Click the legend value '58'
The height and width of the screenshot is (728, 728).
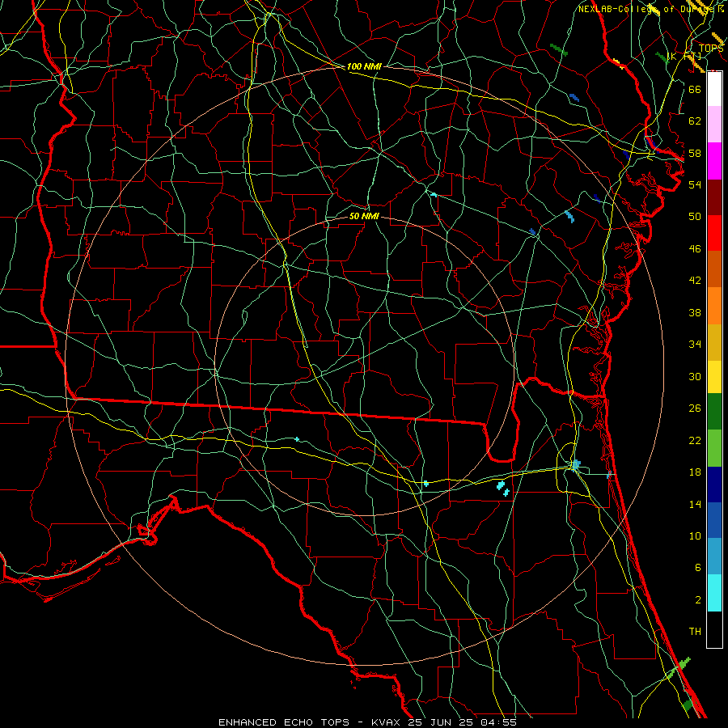695,153
